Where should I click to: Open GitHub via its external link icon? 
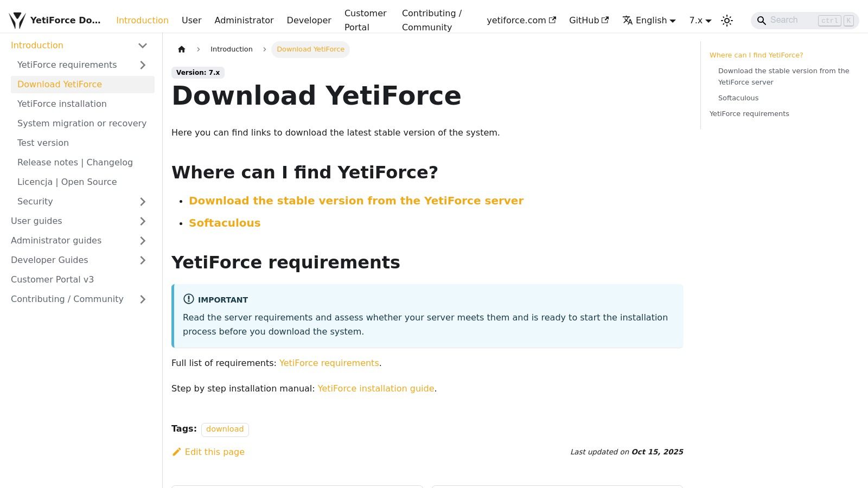pos(606,20)
